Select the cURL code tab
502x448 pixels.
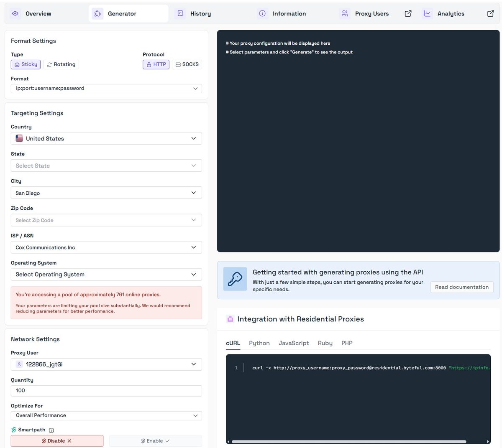tap(233, 343)
